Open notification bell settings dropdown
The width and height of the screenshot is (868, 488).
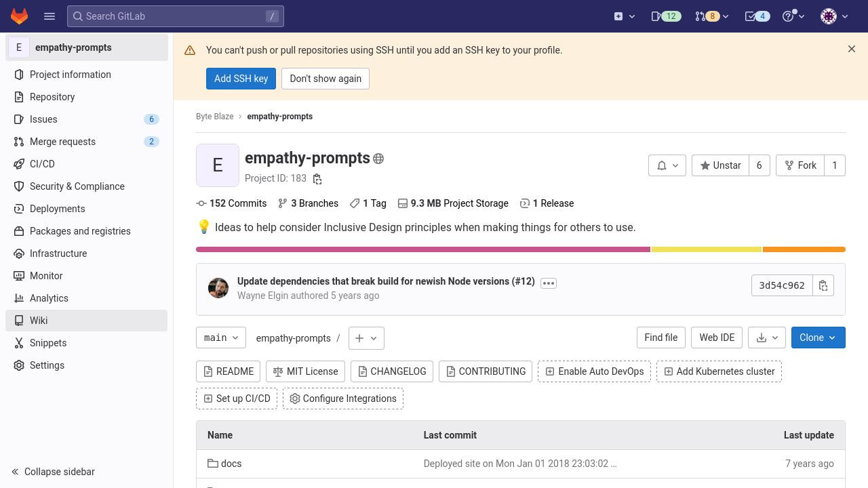pyautogui.click(x=667, y=165)
